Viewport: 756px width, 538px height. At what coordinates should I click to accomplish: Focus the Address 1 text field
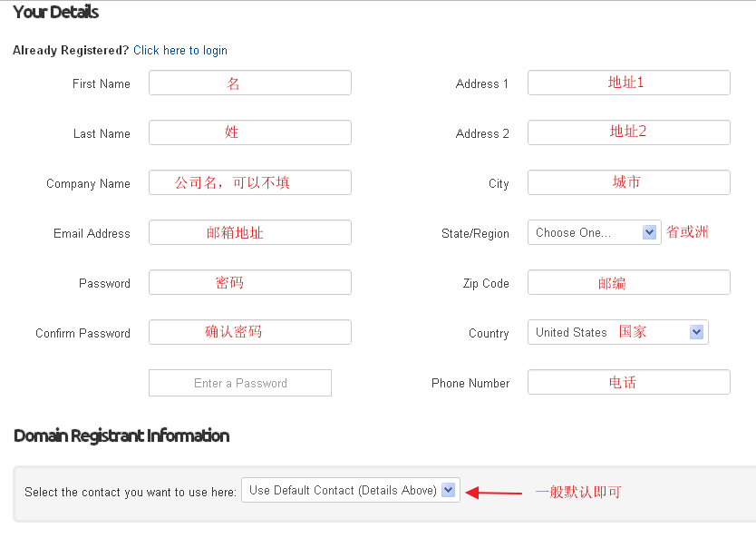click(628, 83)
